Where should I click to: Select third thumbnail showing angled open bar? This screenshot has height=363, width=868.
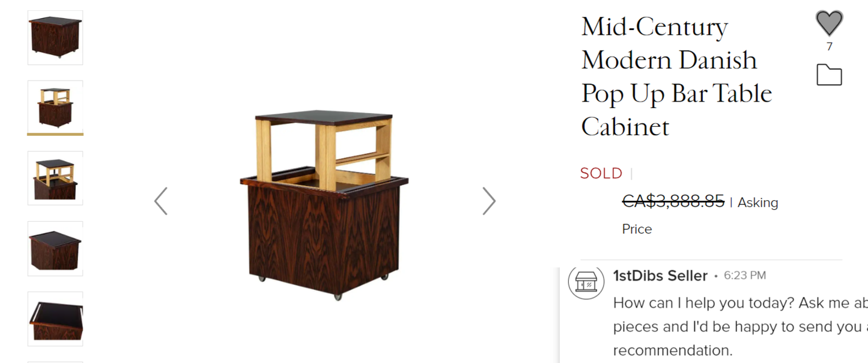55,178
